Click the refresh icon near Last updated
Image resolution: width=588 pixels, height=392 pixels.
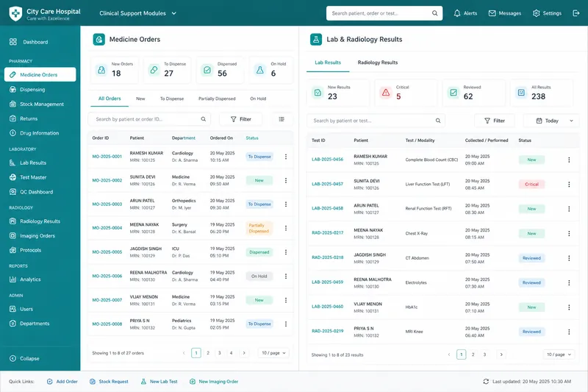click(x=486, y=382)
